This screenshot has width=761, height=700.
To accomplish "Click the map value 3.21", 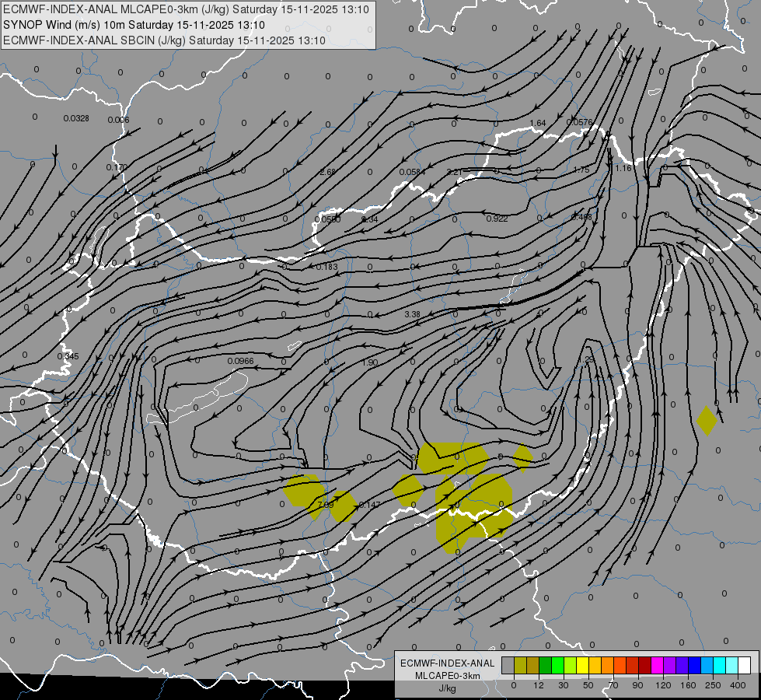I will coord(455,172).
